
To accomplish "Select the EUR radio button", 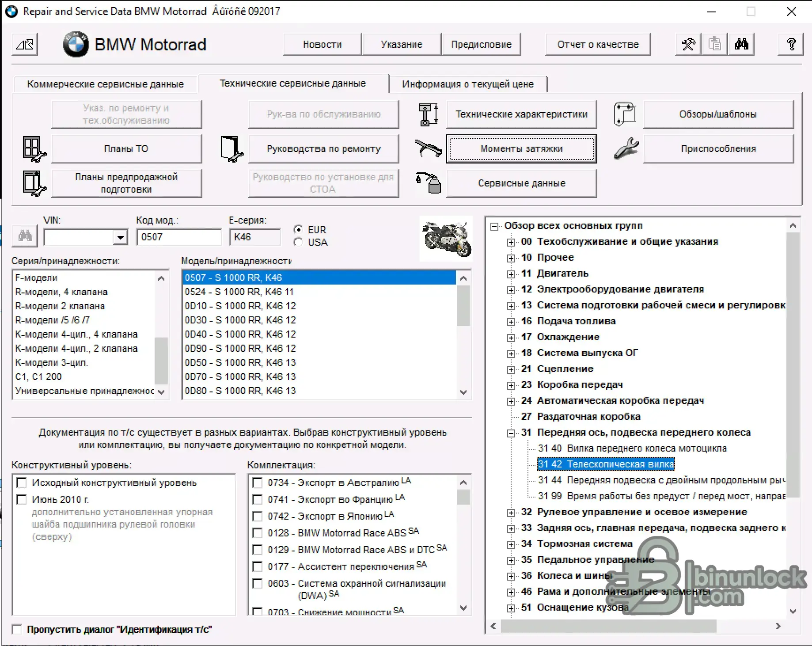I will [x=298, y=230].
